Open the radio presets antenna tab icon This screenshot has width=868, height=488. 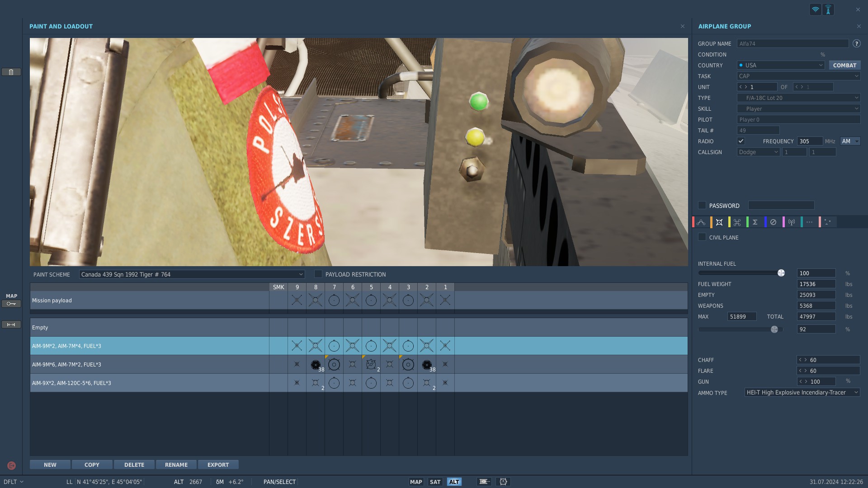coord(791,222)
